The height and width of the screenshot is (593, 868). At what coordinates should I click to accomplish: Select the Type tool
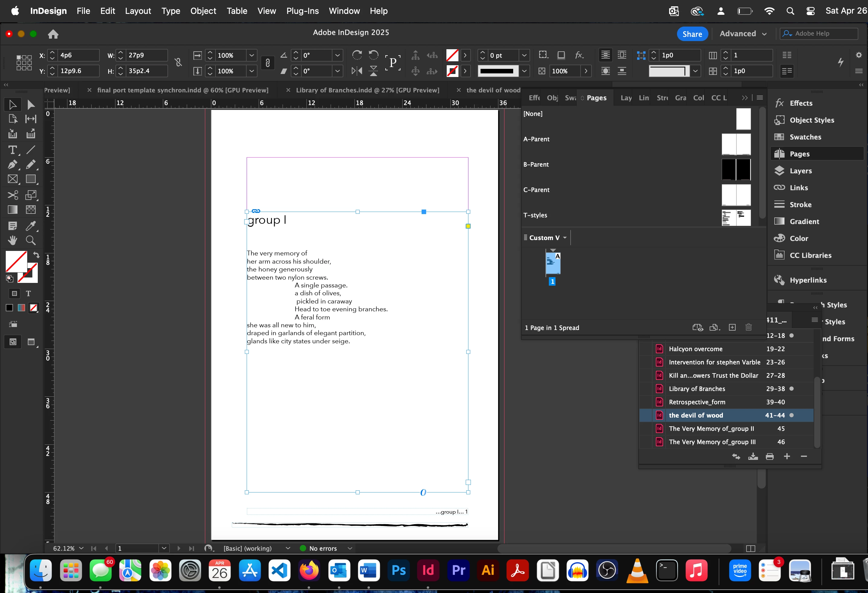point(12,150)
